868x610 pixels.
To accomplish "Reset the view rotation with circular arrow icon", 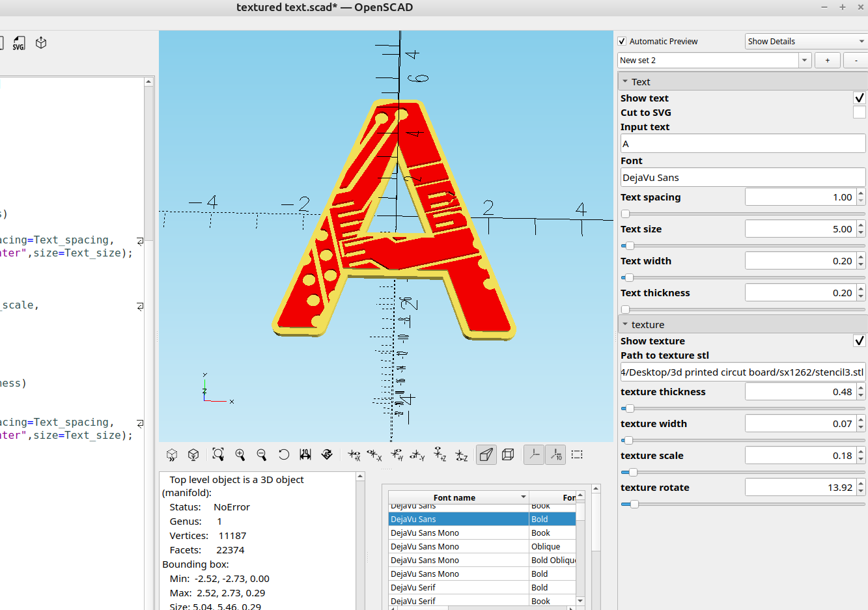I will 283,454.
